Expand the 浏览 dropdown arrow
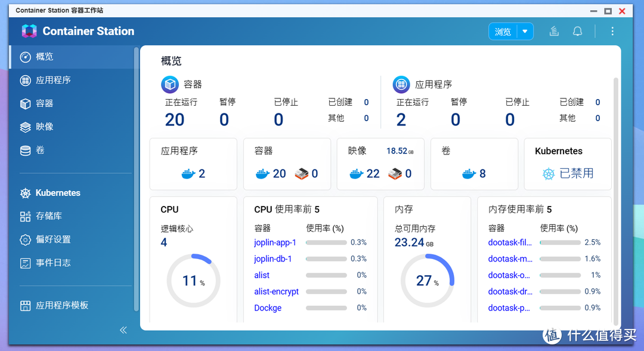Screen dimensions: 644x351 525,32
